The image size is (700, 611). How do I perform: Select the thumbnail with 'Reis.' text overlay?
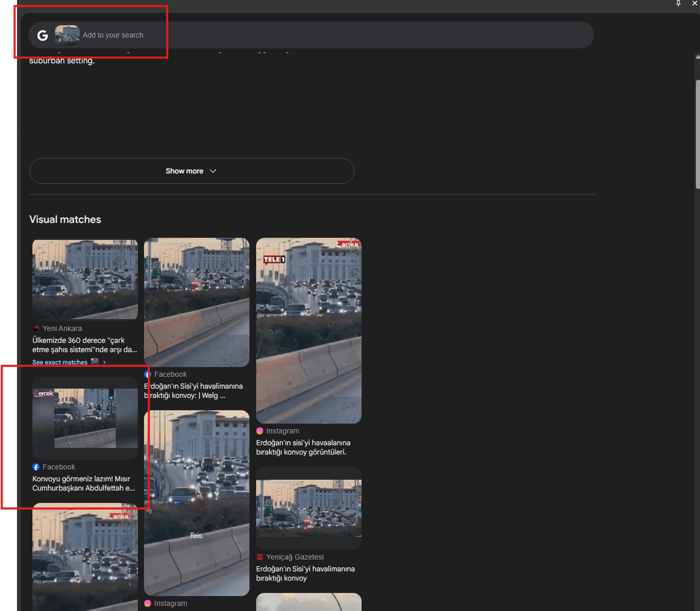(x=196, y=503)
